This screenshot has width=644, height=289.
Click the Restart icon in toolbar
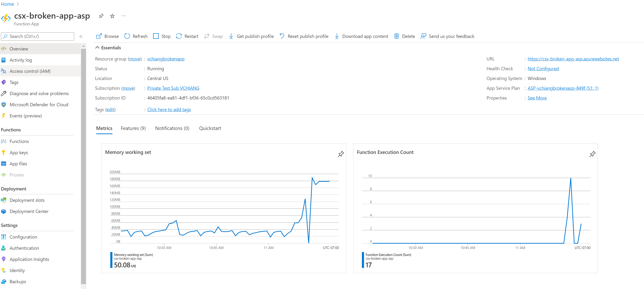click(179, 36)
